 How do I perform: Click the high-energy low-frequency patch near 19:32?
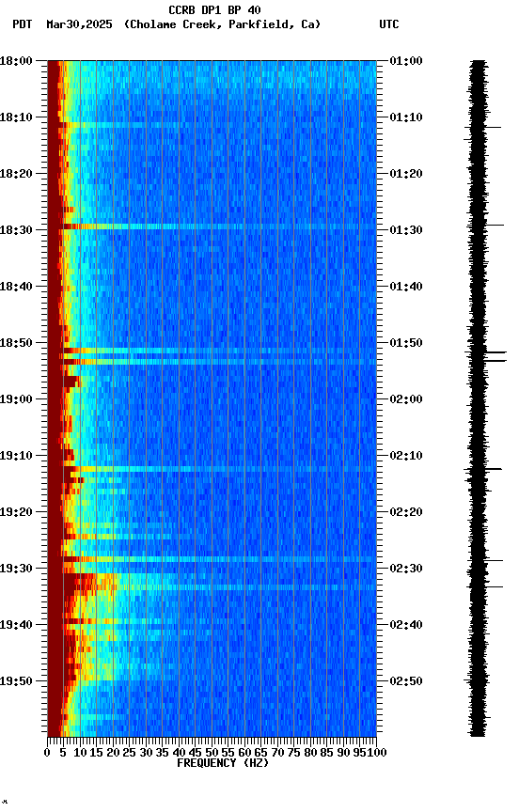click(80, 583)
